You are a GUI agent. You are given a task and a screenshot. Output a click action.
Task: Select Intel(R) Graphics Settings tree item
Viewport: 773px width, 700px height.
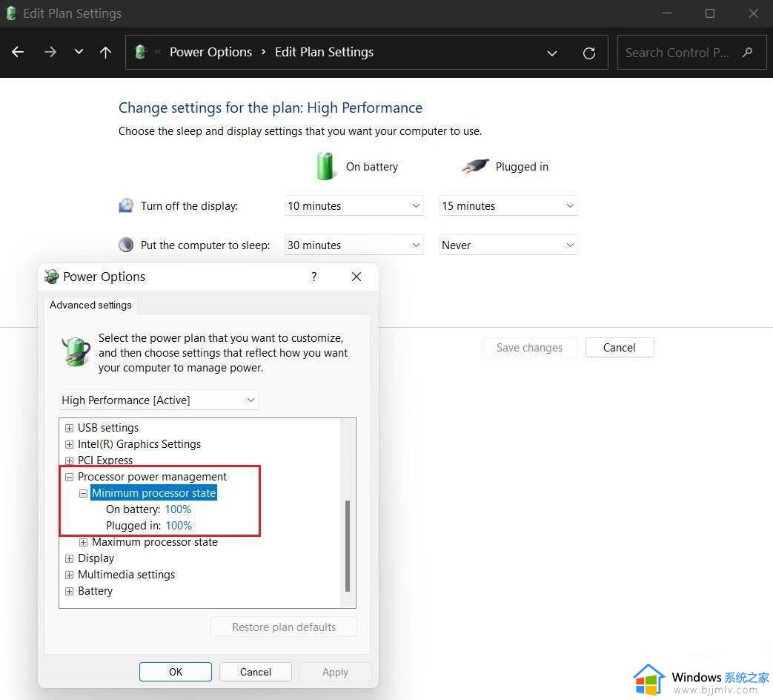(139, 444)
